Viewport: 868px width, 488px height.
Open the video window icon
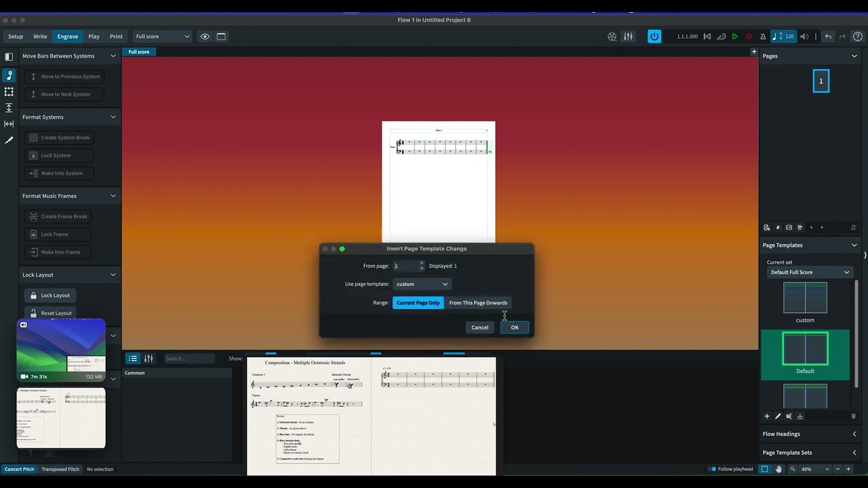[612, 37]
